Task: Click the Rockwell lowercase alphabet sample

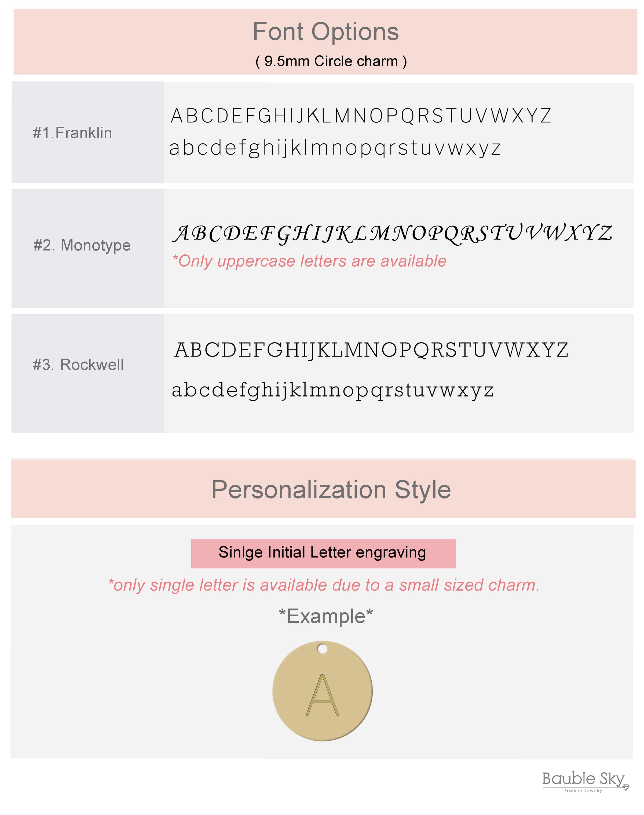Action: point(332,391)
